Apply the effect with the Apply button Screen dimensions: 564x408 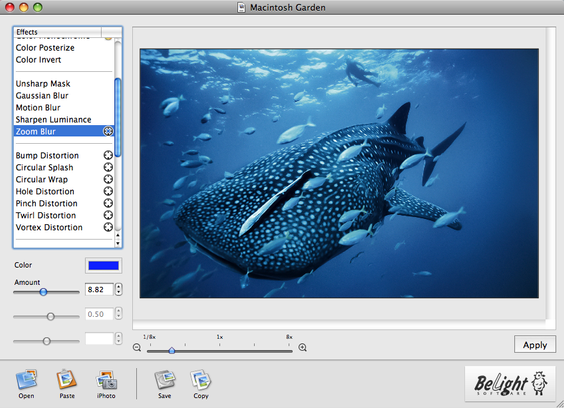(535, 345)
